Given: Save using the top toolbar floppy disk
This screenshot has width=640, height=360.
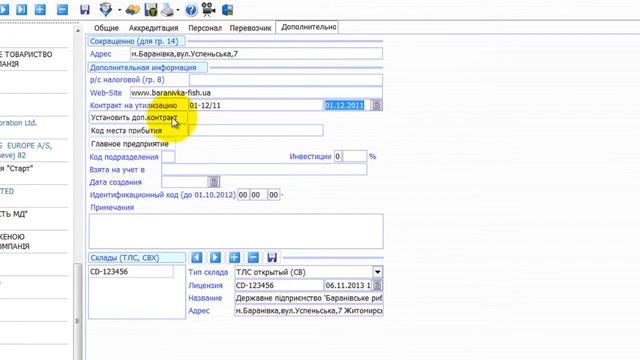Looking at the screenshot, I should 84,9.
